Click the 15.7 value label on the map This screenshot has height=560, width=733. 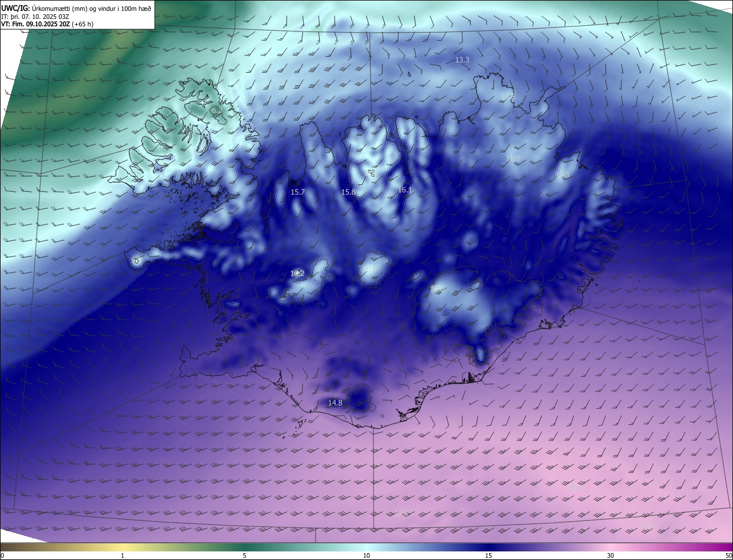(298, 192)
